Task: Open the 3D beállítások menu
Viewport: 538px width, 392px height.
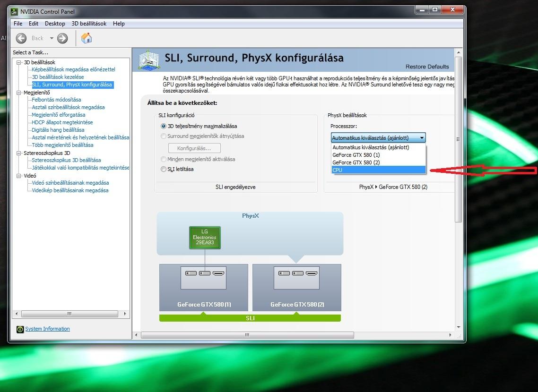Action: tap(89, 24)
